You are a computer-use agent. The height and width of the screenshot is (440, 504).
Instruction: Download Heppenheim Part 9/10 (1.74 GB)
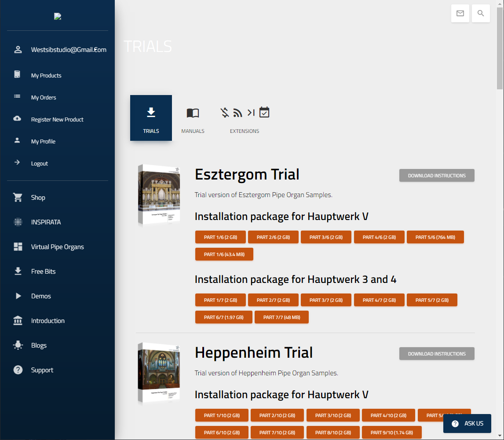point(391,432)
